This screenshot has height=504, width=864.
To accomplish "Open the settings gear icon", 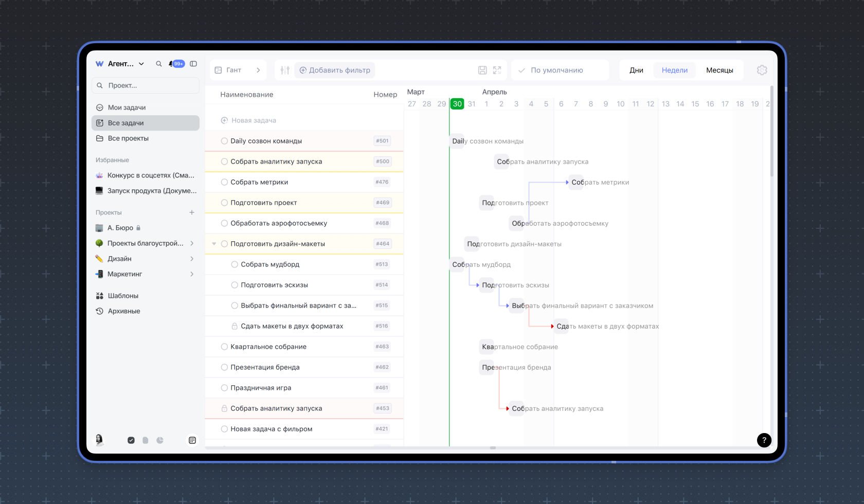I will point(762,70).
